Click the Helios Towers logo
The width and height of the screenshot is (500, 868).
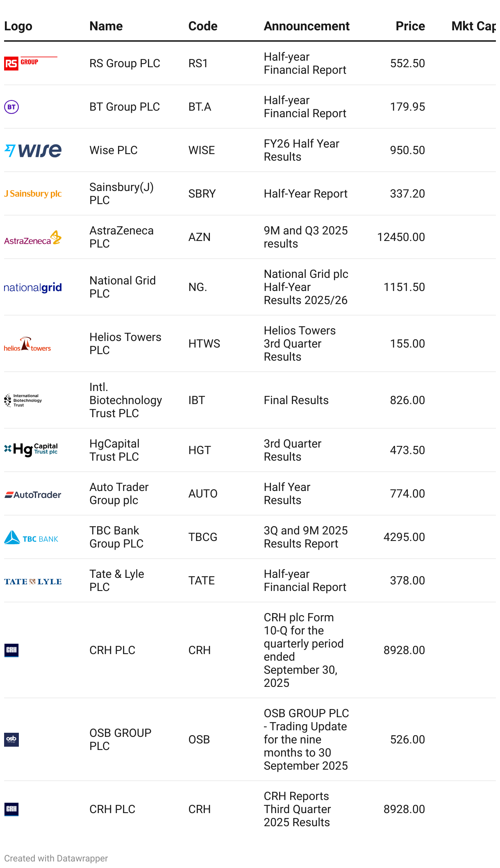pos(27,344)
